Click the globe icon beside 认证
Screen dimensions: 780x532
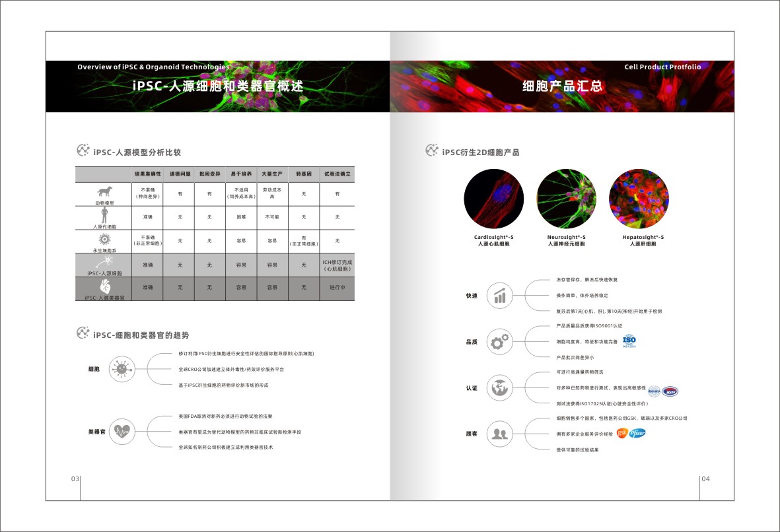tap(500, 387)
